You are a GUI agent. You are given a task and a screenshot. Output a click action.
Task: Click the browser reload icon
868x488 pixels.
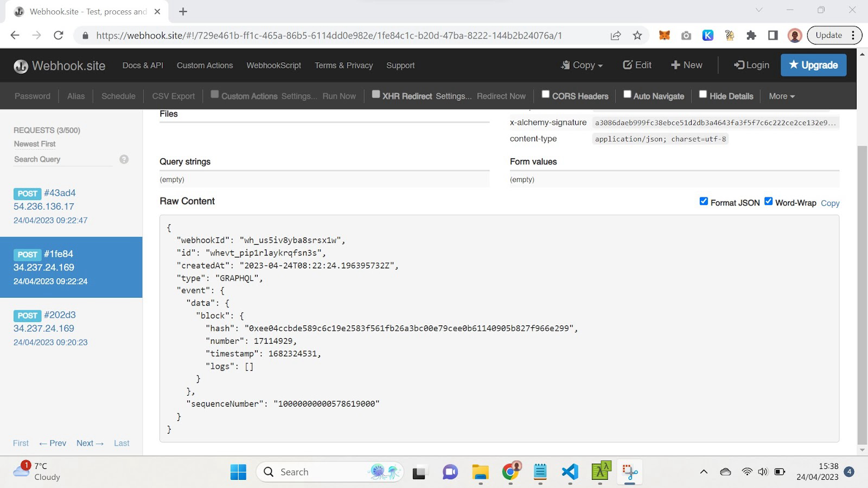coord(59,35)
